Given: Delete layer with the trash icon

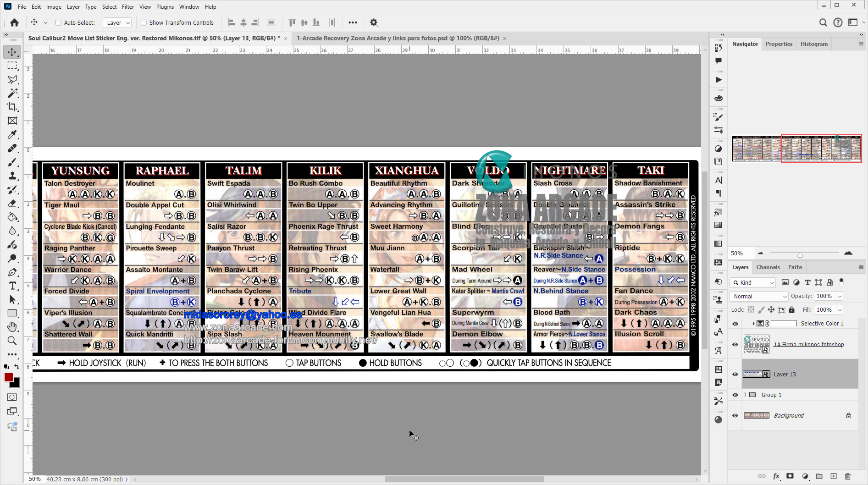Looking at the screenshot, I should tap(848, 476).
